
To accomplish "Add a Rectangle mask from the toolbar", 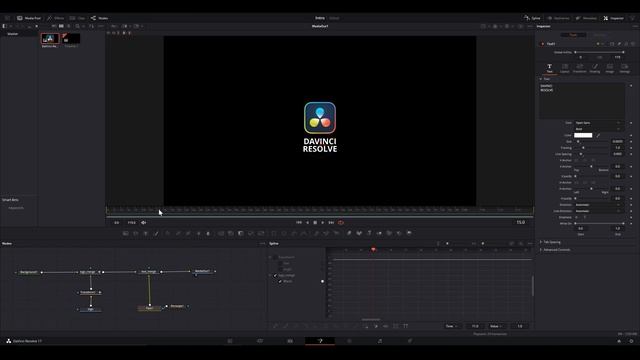I will pos(274,233).
